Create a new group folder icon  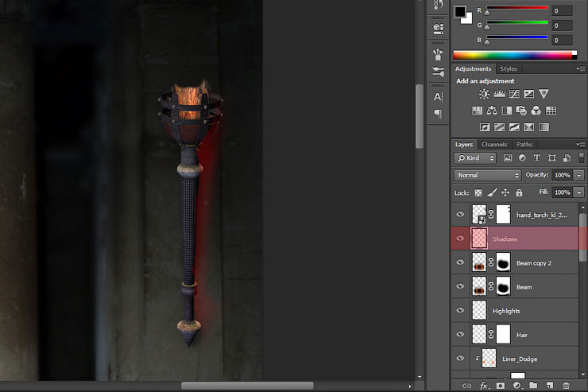(x=534, y=385)
